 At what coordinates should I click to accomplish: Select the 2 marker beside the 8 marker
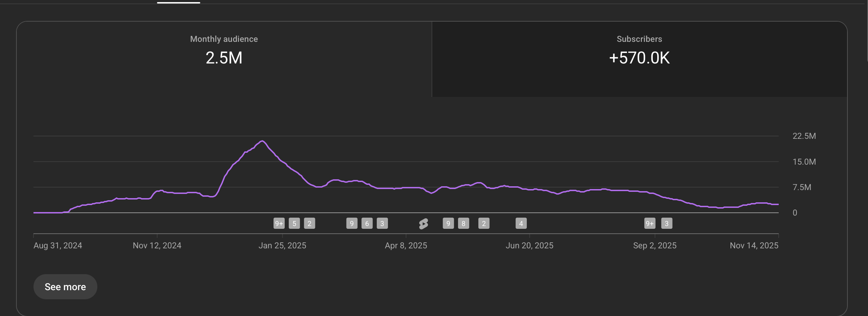pyautogui.click(x=484, y=224)
